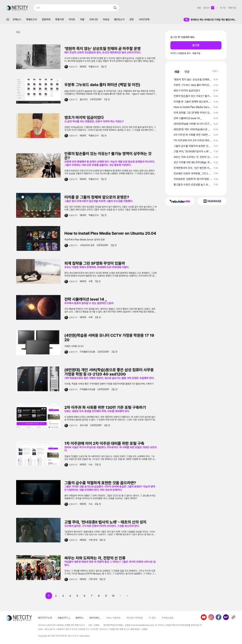Click the chain link icon in footer
The width and height of the screenshot is (242, 644).
233,617
